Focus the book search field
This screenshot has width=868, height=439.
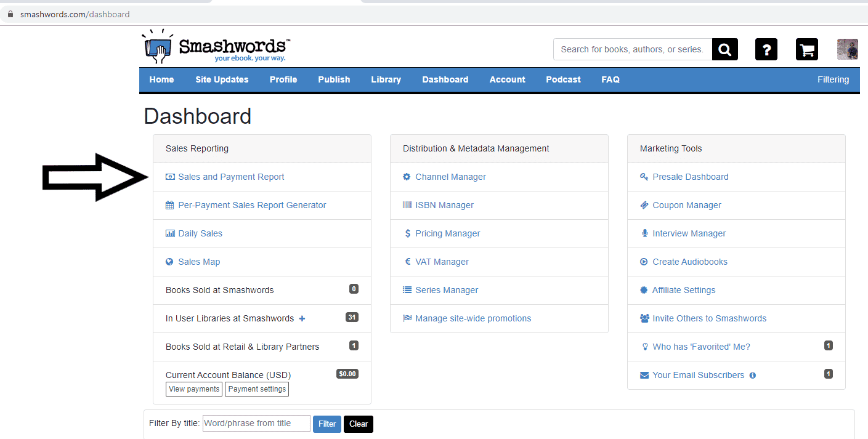pyautogui.click(x=633, y=49)
